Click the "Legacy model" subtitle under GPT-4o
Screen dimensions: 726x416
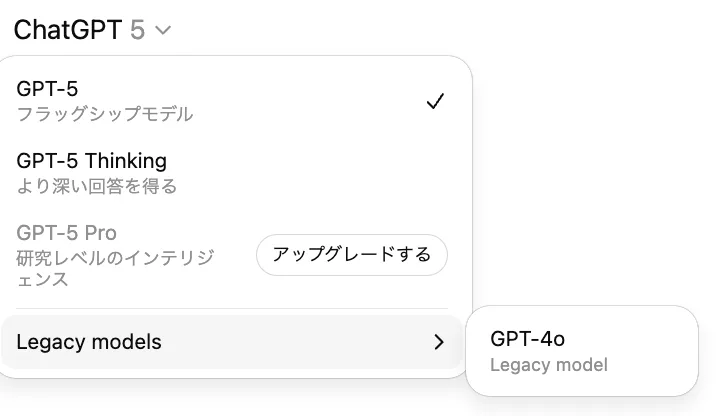pyautogui.click(x=549, y=365)
